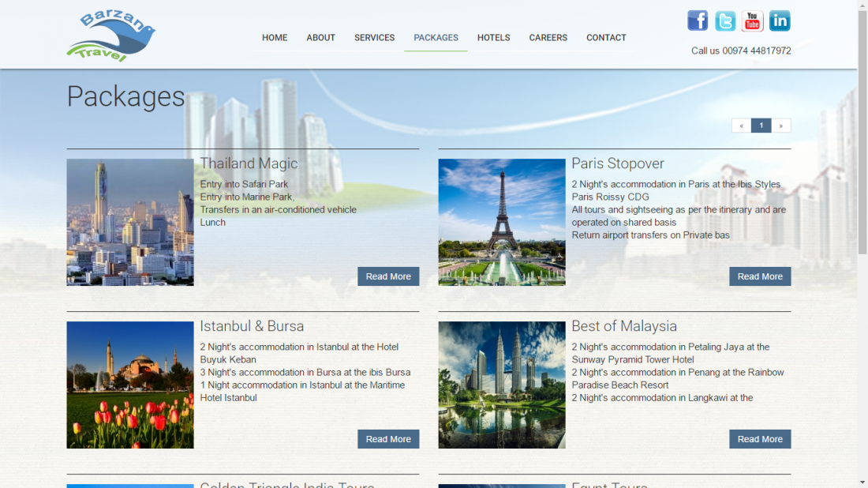Click the Istanbul & Bursa package title
The image size is (868, 488).
[x=252, y=326]
